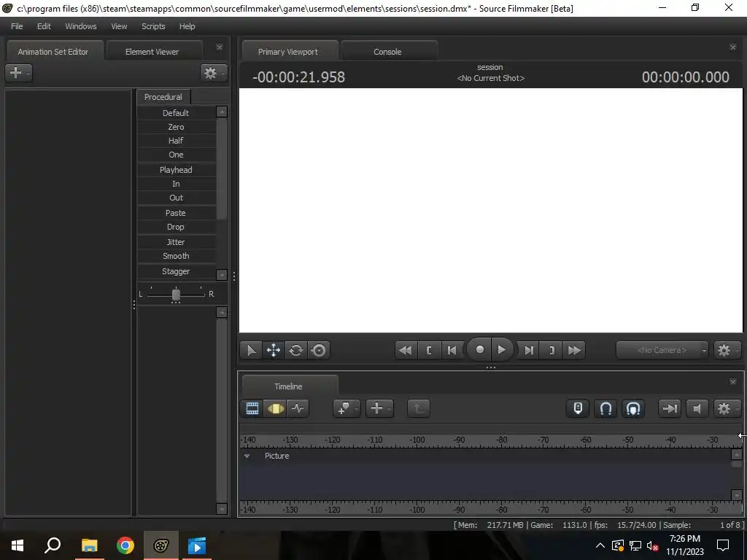The width and height of the screenshot is (747, 560).
Task: Select the Procedural presets tab
Action: [163, 97]
